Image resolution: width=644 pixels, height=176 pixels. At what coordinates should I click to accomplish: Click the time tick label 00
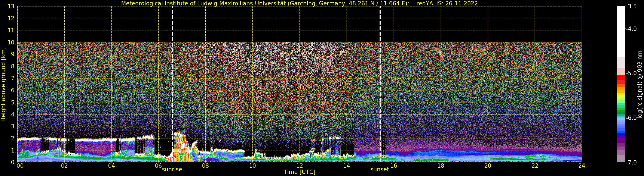[20, 166]
